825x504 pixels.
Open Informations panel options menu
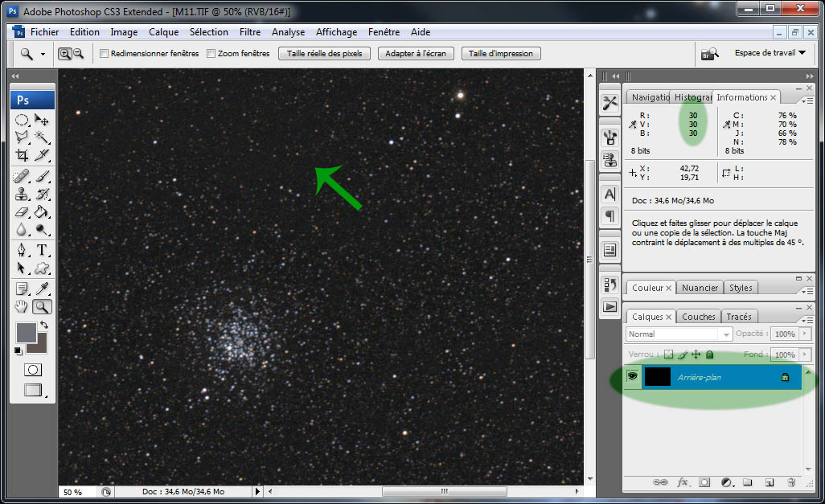coord(807,100)
